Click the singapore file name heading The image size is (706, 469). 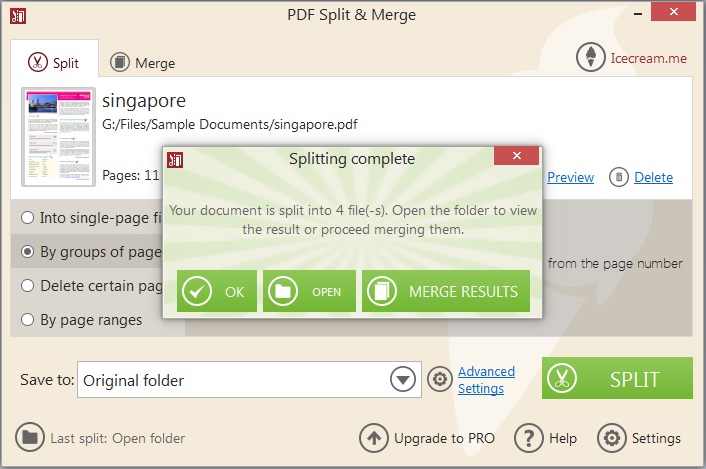pos(144,101)
